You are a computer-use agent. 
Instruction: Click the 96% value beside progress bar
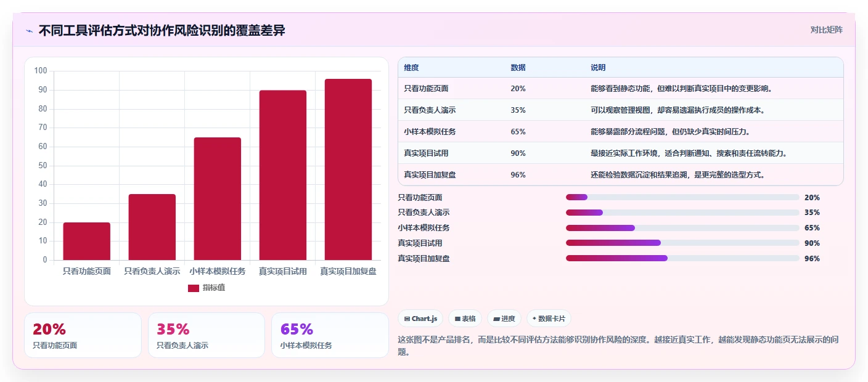point(812,259)
